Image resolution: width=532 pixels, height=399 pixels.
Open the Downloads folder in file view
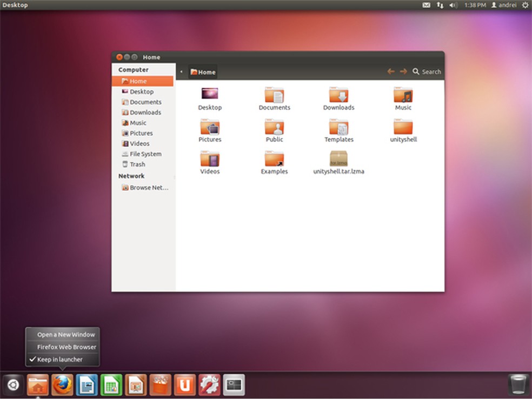338,96
